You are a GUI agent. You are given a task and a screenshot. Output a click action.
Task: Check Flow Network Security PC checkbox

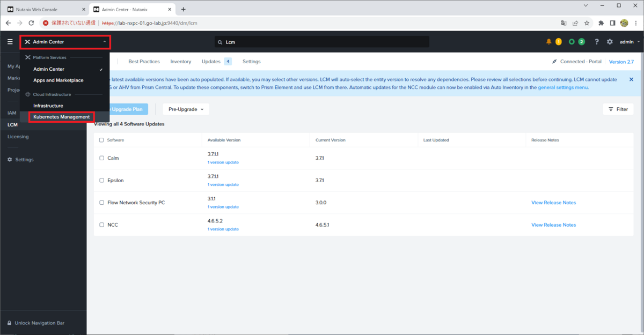click(x=101, y=203)
